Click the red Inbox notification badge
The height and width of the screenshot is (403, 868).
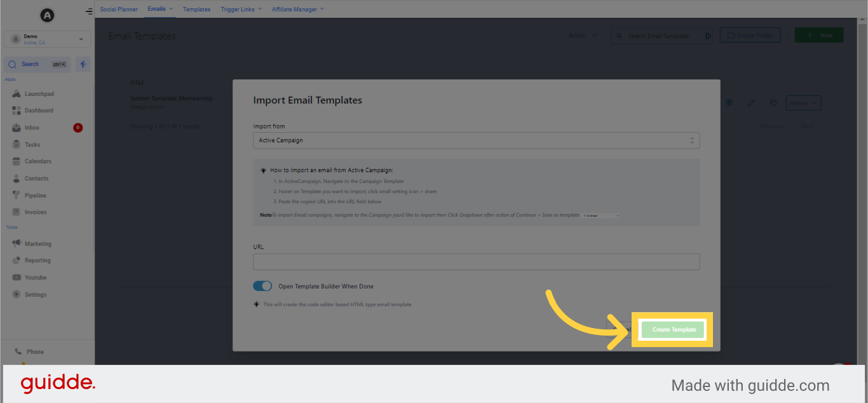pos(78,128)
